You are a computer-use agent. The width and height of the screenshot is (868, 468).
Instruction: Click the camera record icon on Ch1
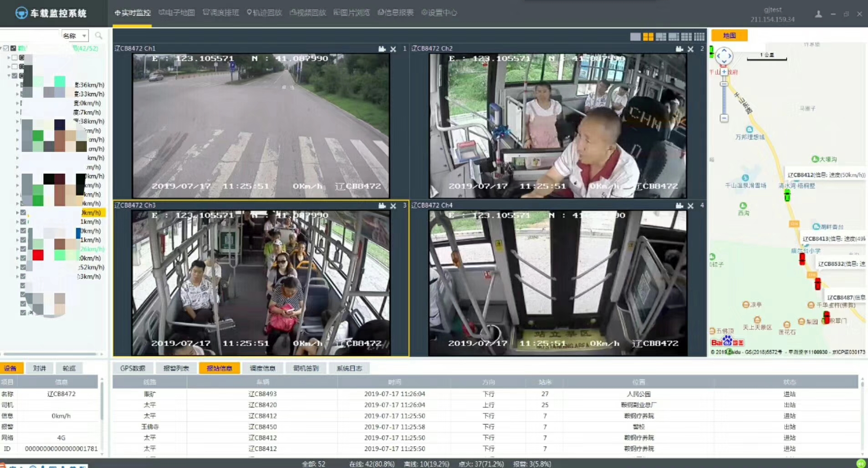[x=382, y=49]
